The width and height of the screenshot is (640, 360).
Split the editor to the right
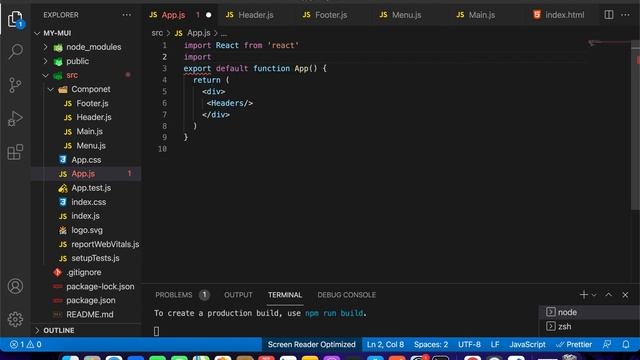coord(609,15)
